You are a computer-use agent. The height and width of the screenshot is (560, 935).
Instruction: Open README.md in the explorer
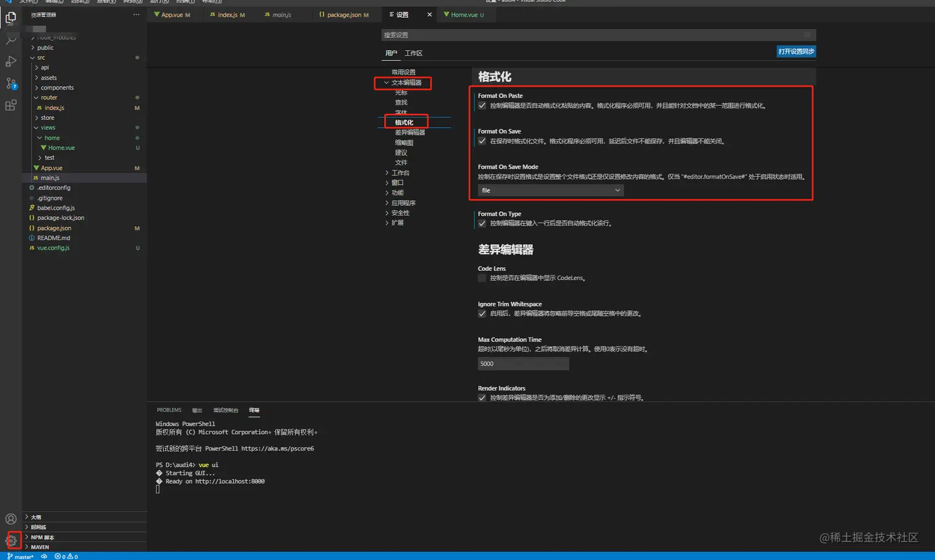tap(53, 238)
